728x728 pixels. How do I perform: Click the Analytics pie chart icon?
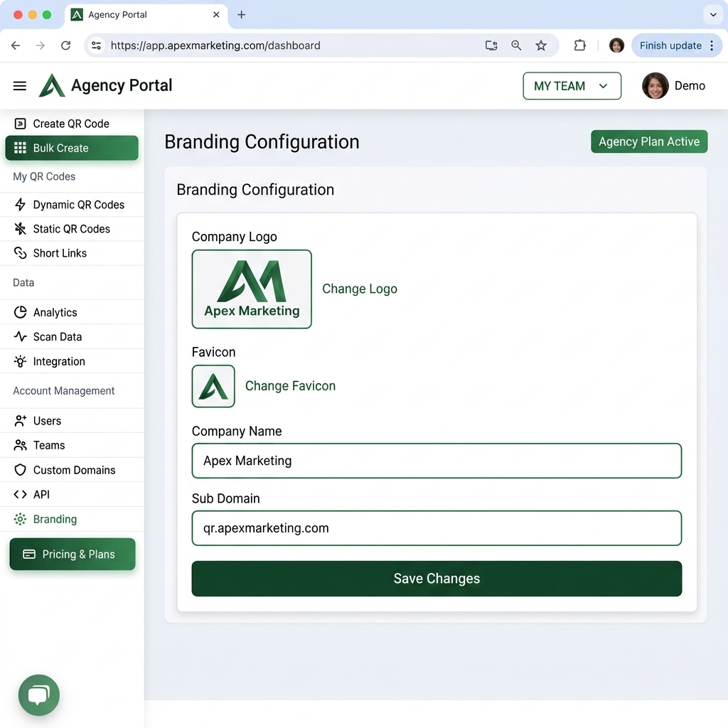coord(20,313)
